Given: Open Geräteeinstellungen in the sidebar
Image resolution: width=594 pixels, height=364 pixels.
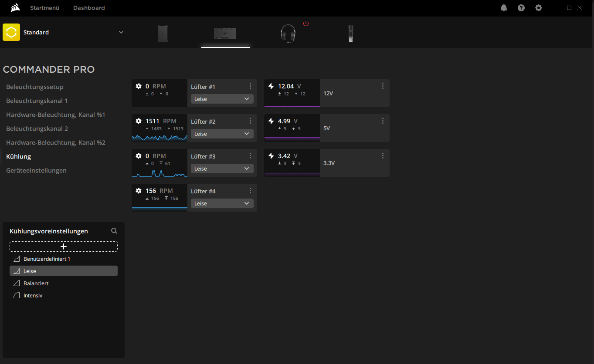Looking at the screenshot, I should click(37, 170).
